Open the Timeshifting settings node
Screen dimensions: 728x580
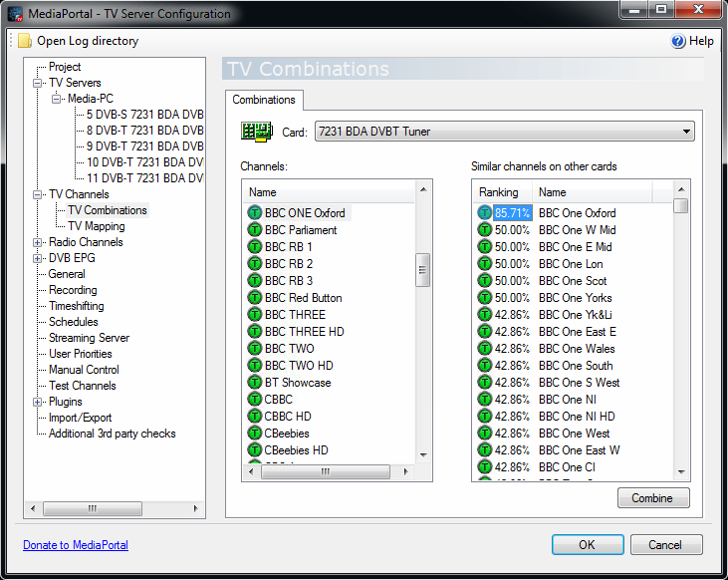[76, 306]
